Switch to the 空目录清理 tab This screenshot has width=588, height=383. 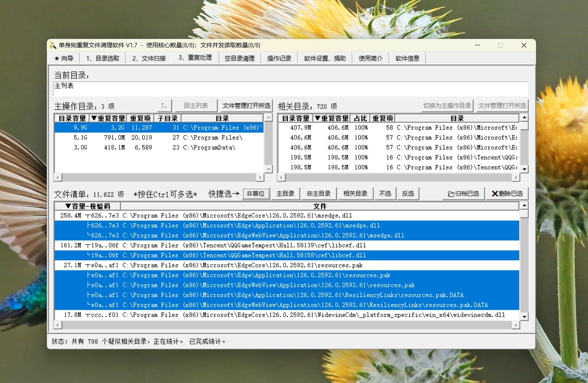(x=239, y=58)
